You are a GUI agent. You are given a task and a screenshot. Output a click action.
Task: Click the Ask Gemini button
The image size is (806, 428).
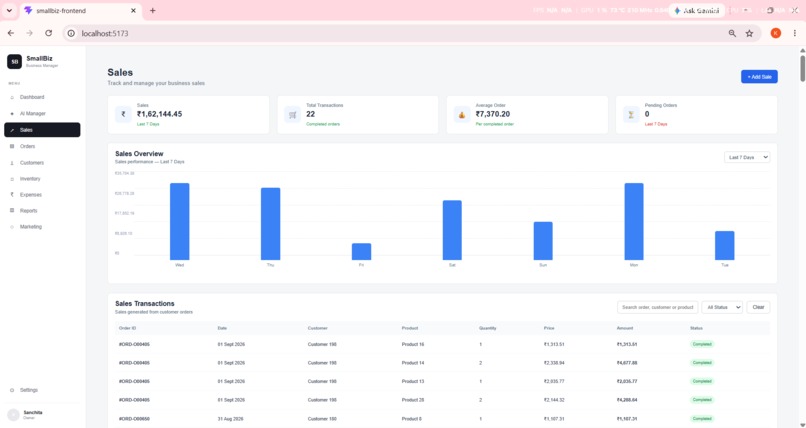click(x=697, y=11)
